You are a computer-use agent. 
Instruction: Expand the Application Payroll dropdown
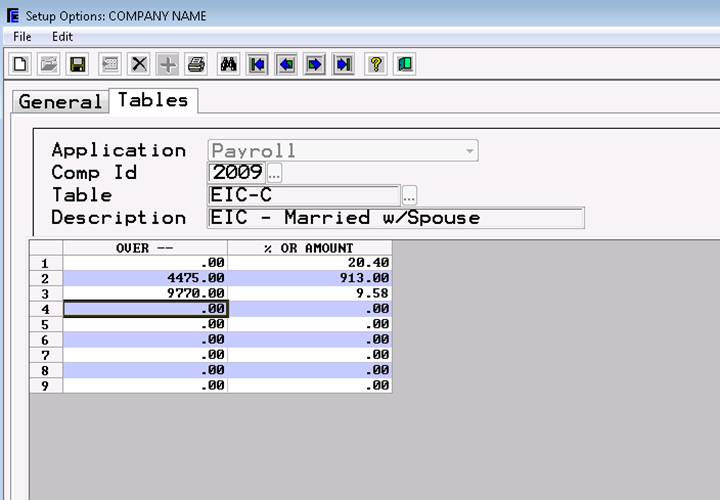click(469, 151)
